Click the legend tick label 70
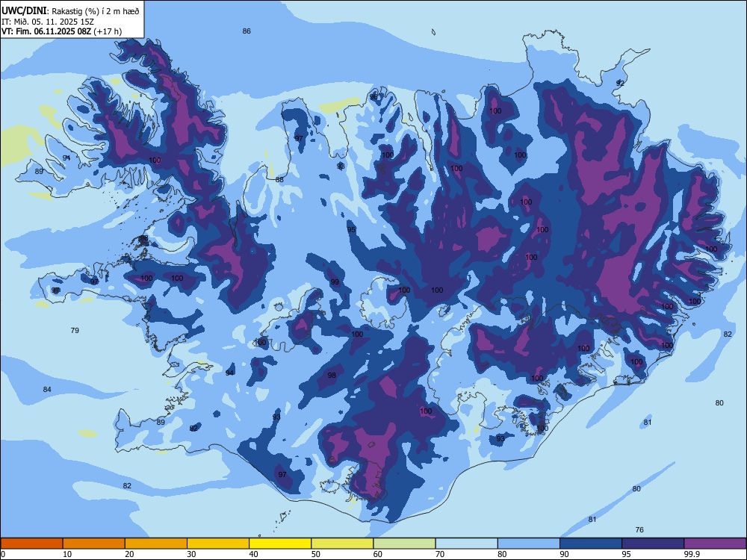 pyautogui.click(x=440, y=554)
